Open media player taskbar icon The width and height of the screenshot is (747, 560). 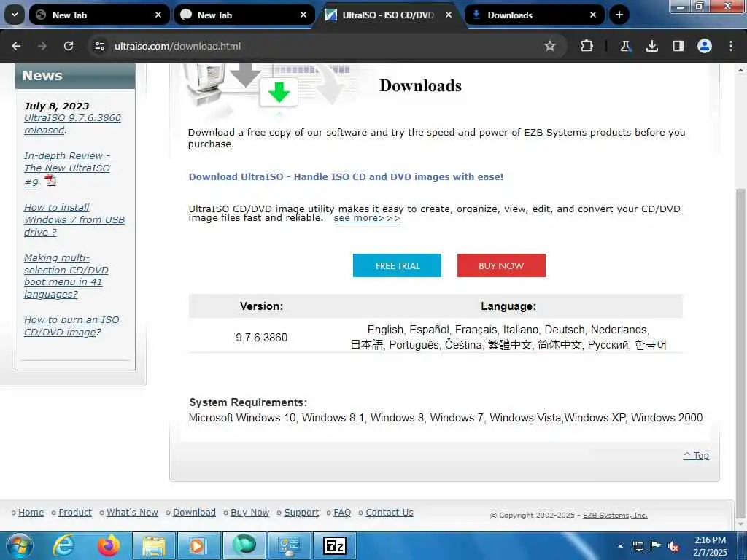tap(198, 545)
